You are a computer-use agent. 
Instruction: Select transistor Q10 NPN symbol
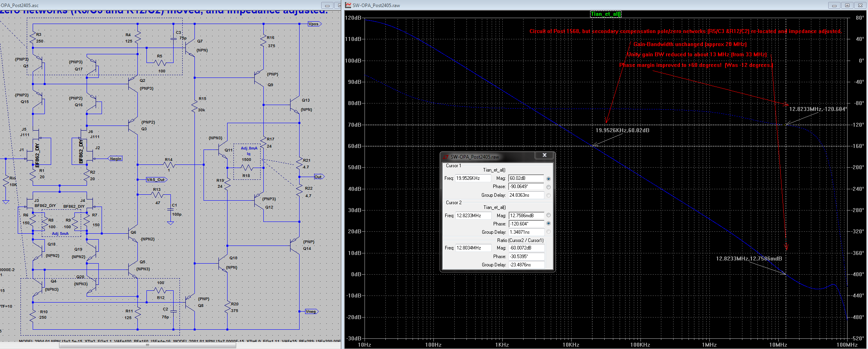(223, 263)
